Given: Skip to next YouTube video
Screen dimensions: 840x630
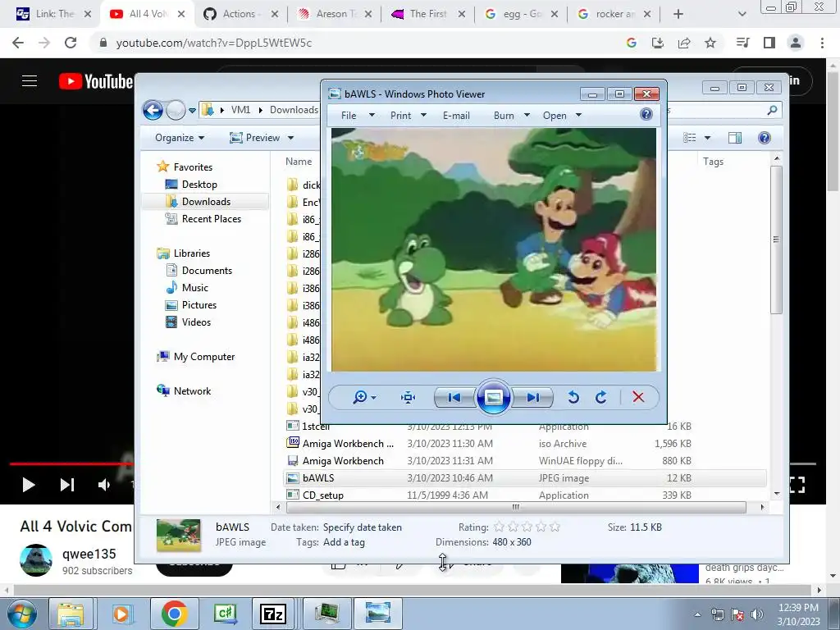Looking at the screenshot, I should point(67,485).
